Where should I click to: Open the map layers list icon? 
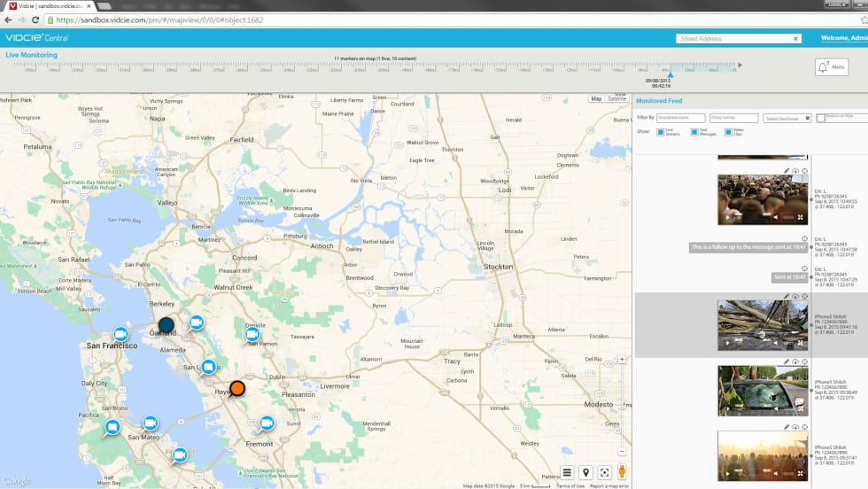pyautogui.click(x=567, y=472)
